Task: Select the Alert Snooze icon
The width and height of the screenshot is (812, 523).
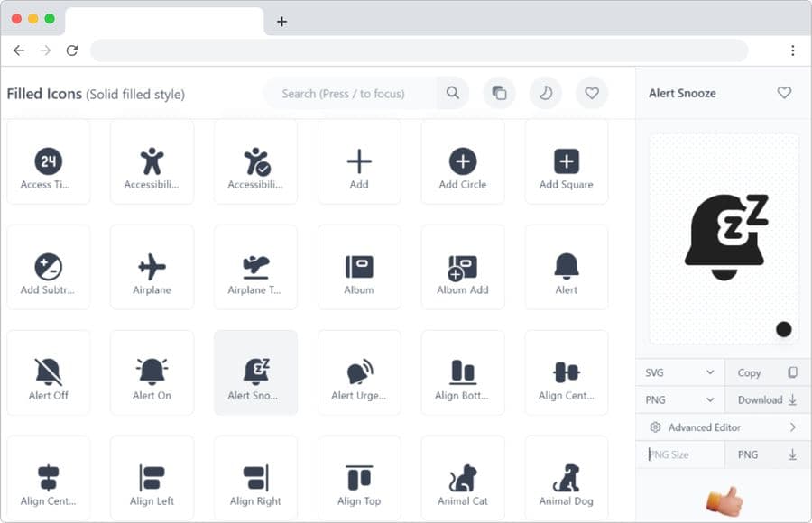Action: coord(255,372)
